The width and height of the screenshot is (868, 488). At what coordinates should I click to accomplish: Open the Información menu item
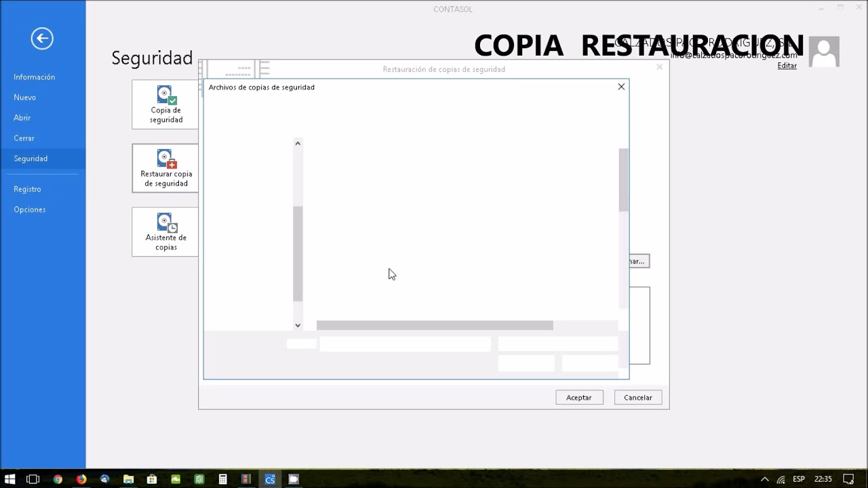click(x=35, y=77)
